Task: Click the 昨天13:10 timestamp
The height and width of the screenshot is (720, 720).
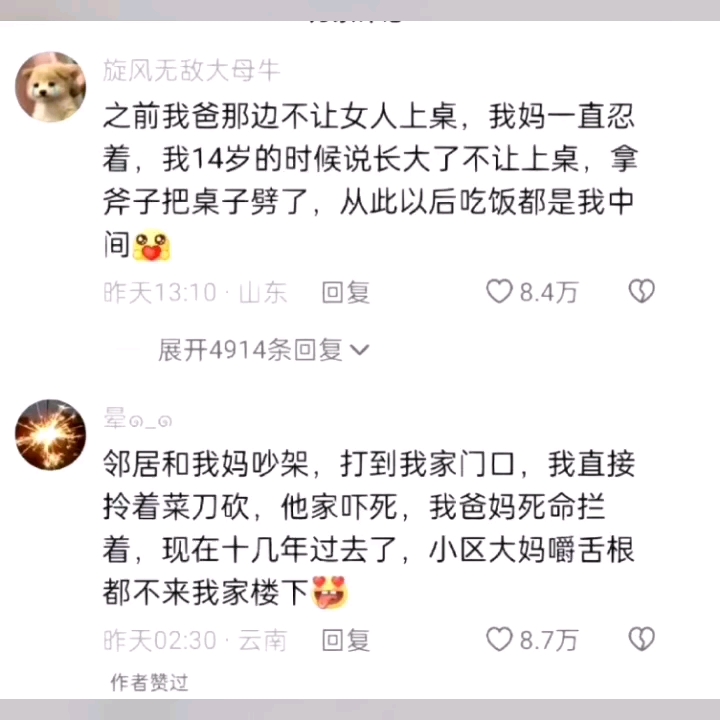Action: (160, 292)
